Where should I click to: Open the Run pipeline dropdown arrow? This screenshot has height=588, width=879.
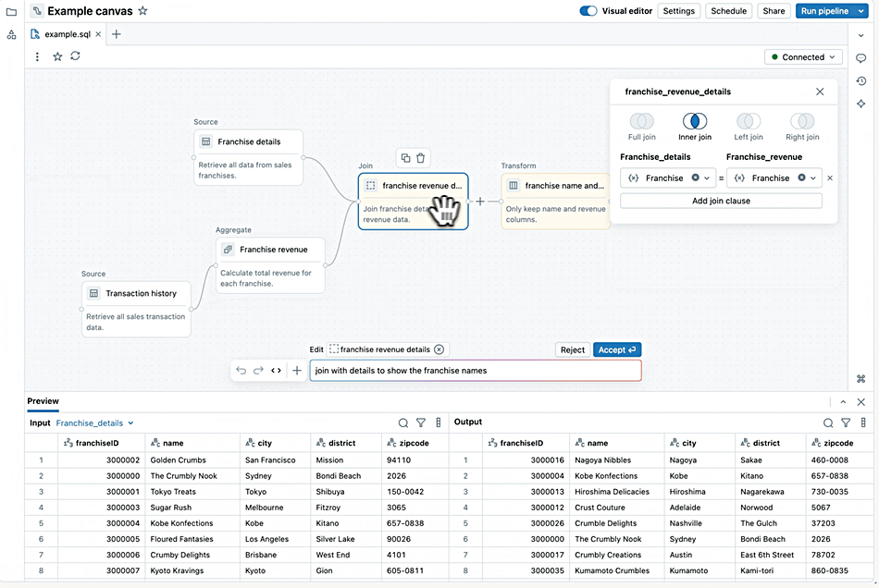point(862,11)
